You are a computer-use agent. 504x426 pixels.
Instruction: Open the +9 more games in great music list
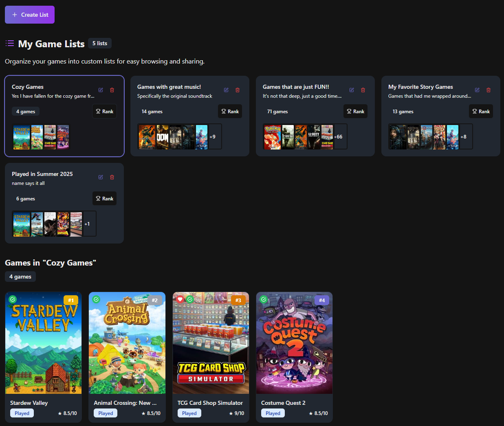pyautogui.click(x=213, y=137)
